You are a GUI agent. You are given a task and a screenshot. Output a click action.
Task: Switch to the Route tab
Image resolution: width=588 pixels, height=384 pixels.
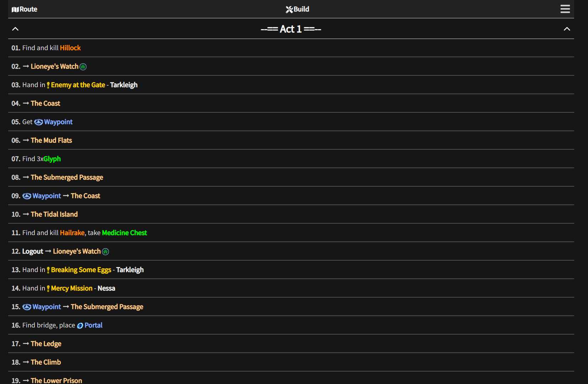click(25, 9)
